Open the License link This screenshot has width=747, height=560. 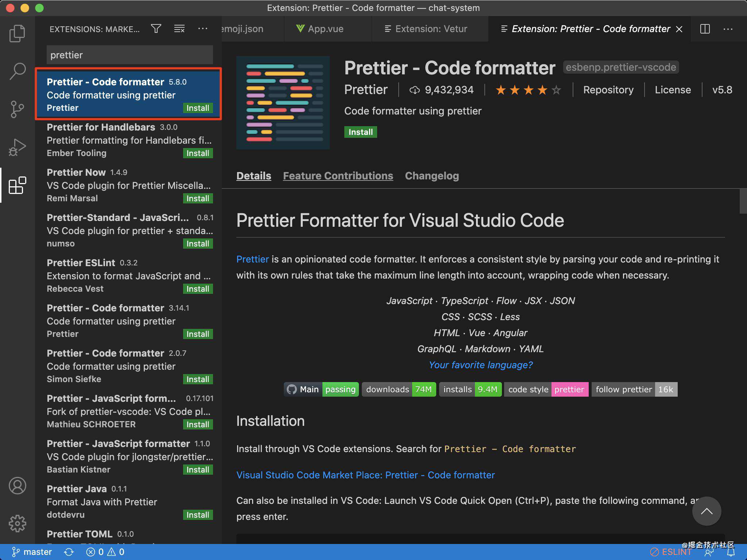point(673,90)
